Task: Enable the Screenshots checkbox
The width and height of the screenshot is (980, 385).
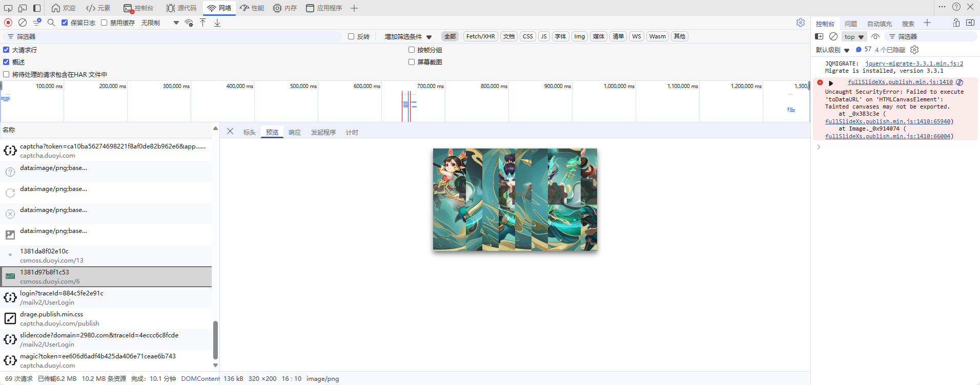Action: point(412,62)
